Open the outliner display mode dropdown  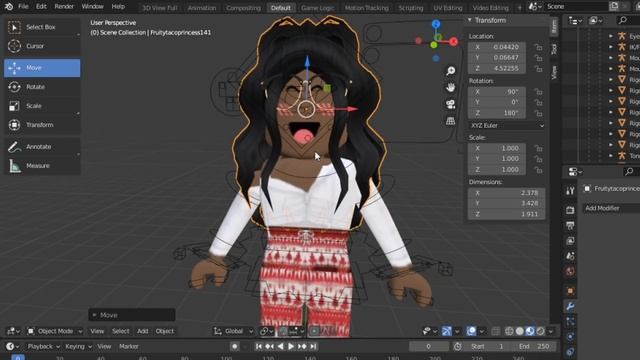(576, 20)
